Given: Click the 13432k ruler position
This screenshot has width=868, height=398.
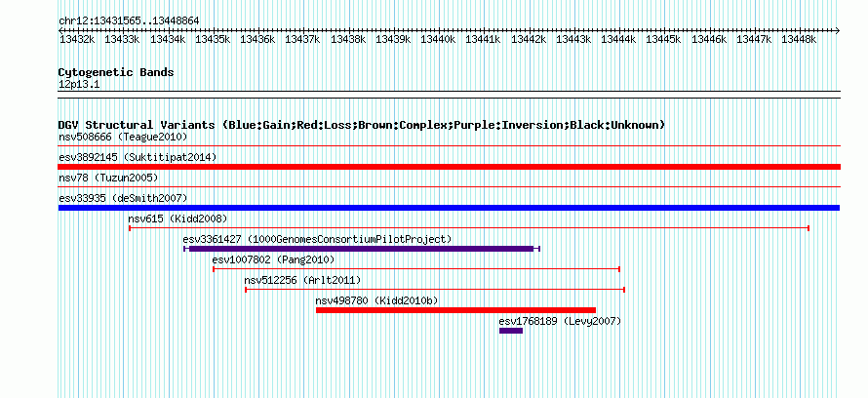Looking at the screenshot, I should click(x=76, y=39).
